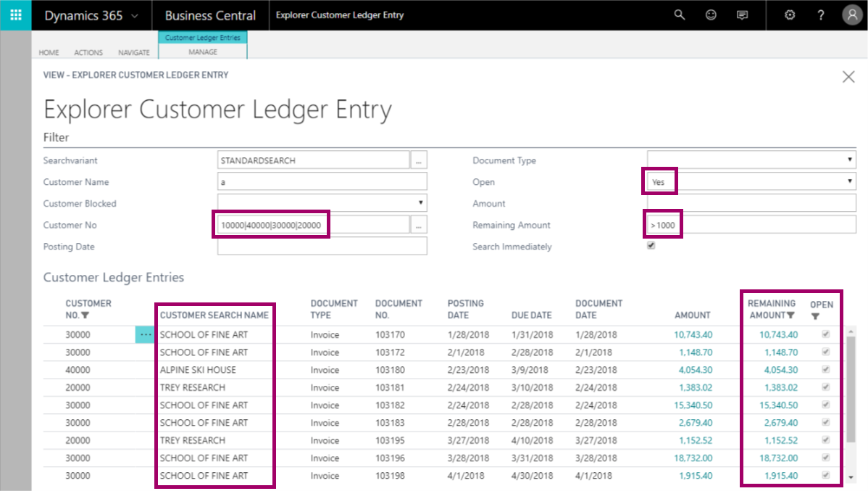The image size is (868, 491).
Task: Sort by the Amount column header
Action: [x=693, y=315]
